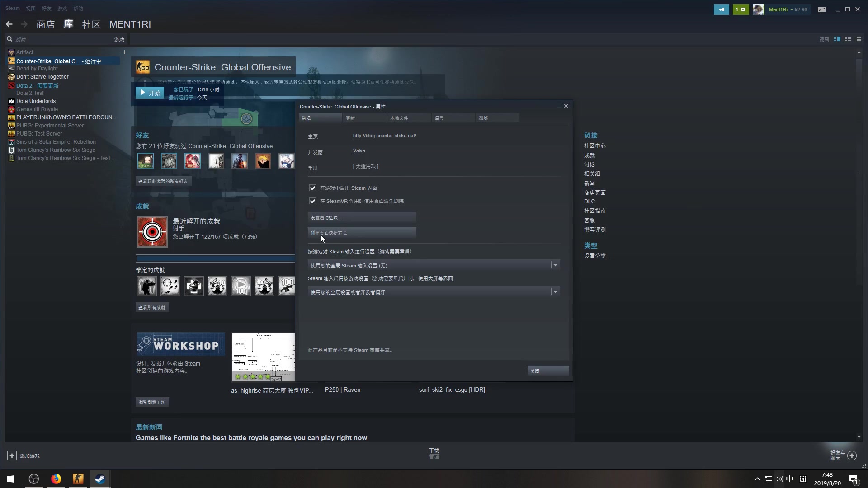Click the 创建桌面快捷方式 button
868x488 pixels.
click(362, 233)
